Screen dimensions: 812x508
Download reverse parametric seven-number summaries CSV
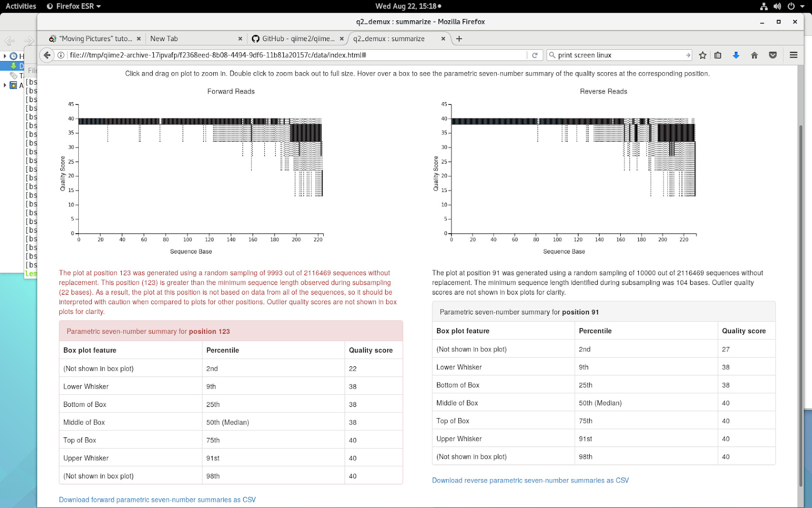point(530,480)
